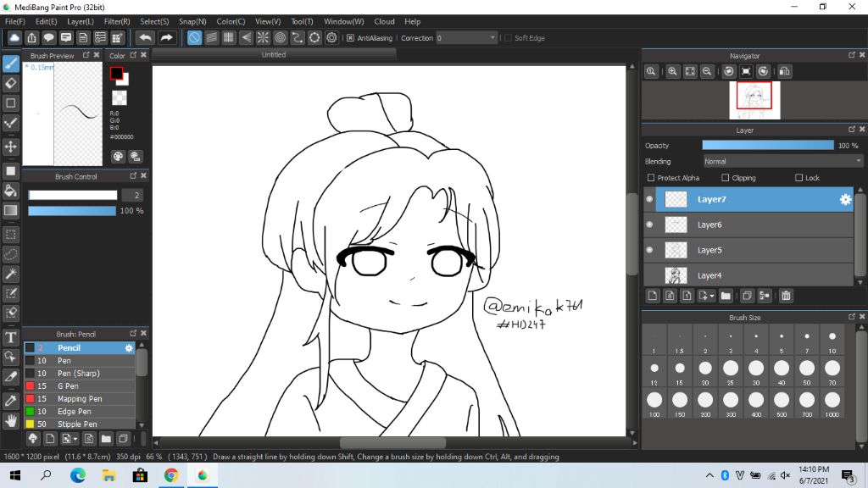This screenshot has height=488, width=868.
Task: Enable Protect Alpha checkbox
Action: pyautogui.click(x=651, y=178)
